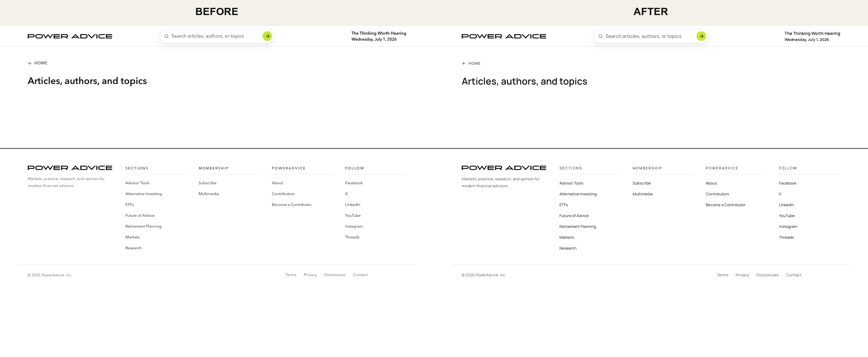868x357 pixels.
Task: Go to HOME link in BEFORE panel
Action: pyautogui.click(x=41, y=63)
